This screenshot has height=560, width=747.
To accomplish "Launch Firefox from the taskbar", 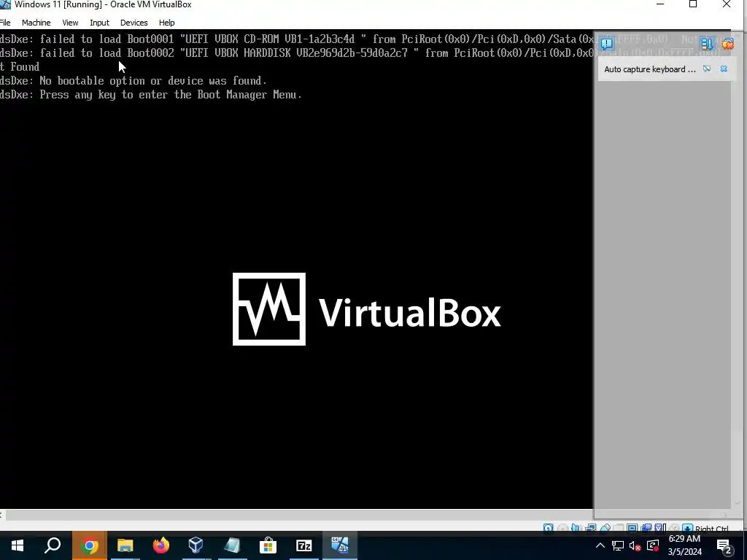I will [x=161, y=545].
